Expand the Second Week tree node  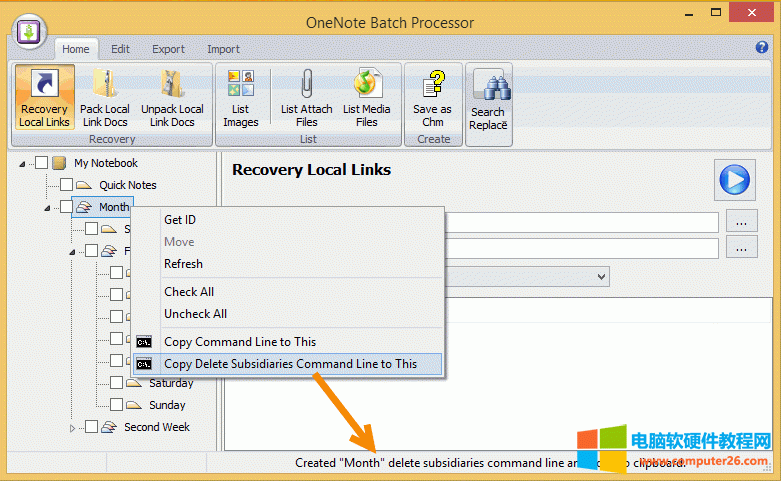pos(72,428)
